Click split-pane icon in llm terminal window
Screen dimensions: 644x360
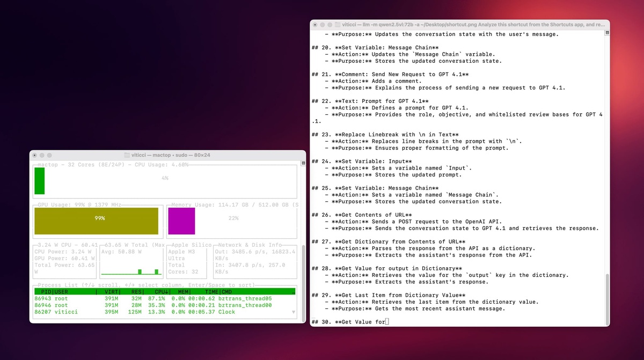[x=606, y=32]
